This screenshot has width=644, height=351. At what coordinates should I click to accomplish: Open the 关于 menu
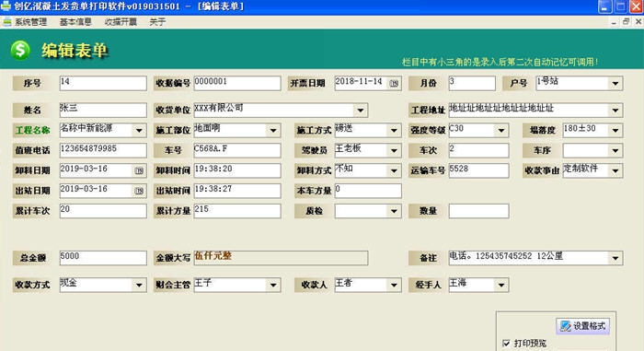click(x=157, y=22)
